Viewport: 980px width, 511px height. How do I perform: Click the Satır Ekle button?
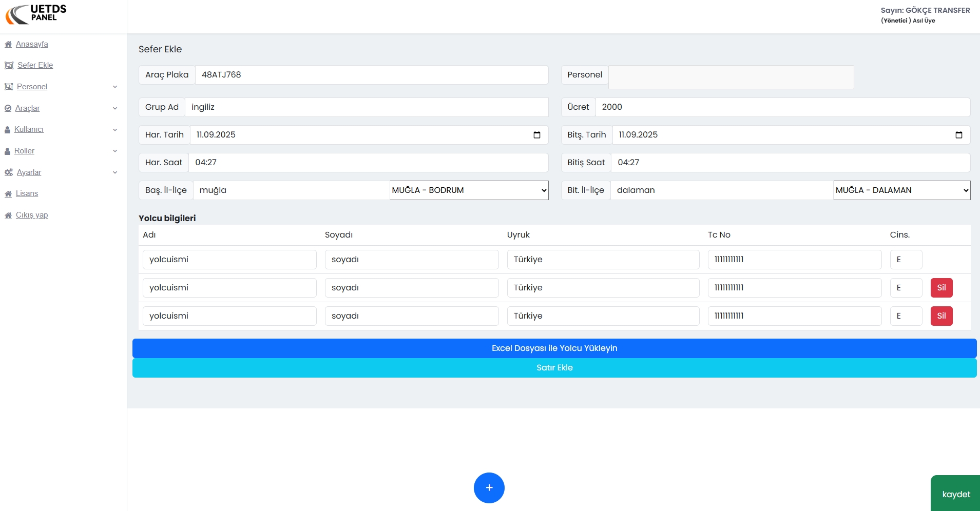click(x=554, y=368)
